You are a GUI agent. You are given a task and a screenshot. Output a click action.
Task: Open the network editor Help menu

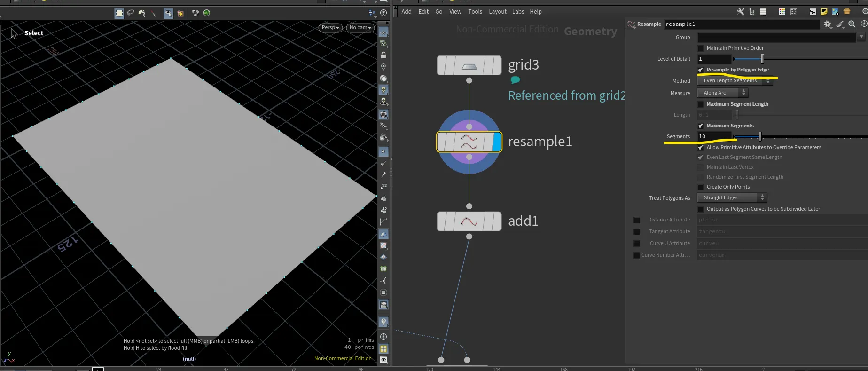coord(536,12)
